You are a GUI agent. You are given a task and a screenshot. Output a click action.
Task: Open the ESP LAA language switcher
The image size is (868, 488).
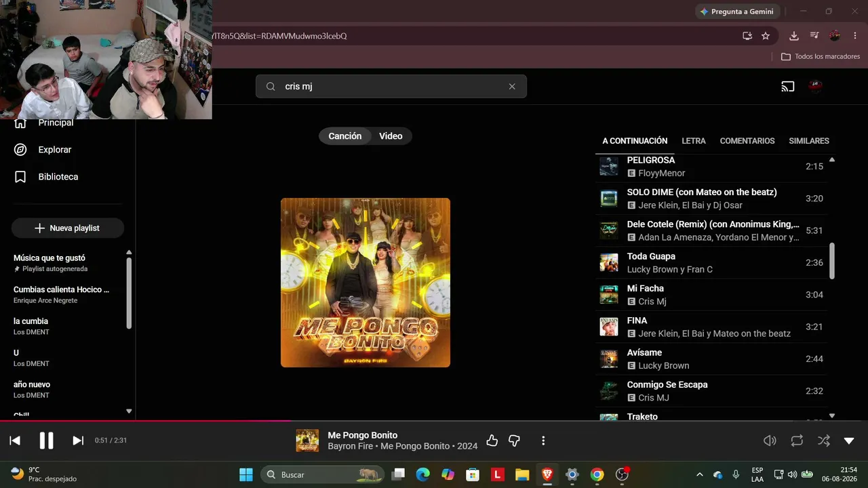point(757,474)
